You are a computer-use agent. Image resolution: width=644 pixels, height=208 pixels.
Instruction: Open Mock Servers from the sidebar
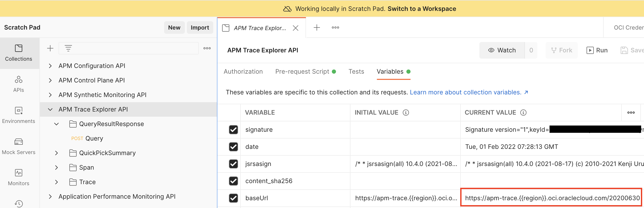(18, 146)
